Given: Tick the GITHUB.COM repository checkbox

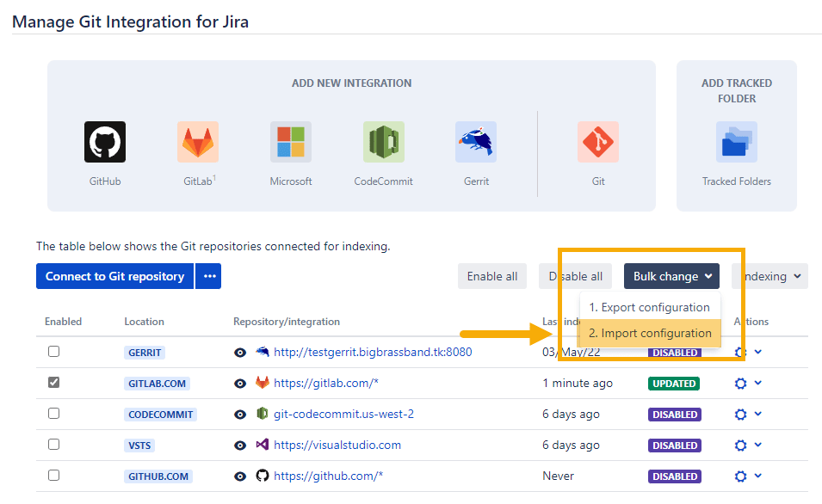Looking at the screenshot, I should [x=54, y=476].
